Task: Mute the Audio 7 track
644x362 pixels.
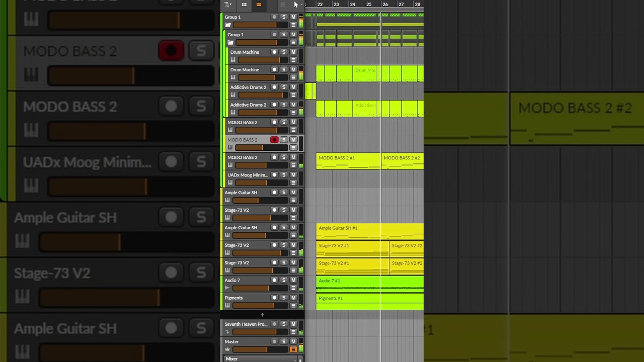Action: coord(293,280)
